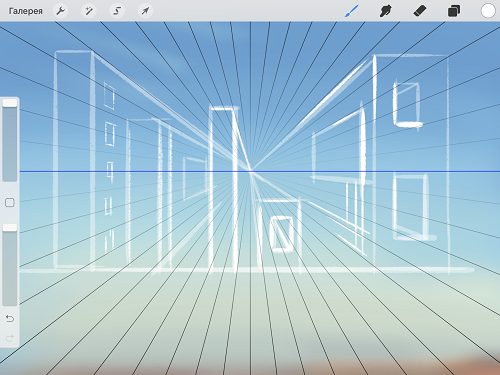Open the Галерея gallery view
500x375 pixels.
pos(26,11)
